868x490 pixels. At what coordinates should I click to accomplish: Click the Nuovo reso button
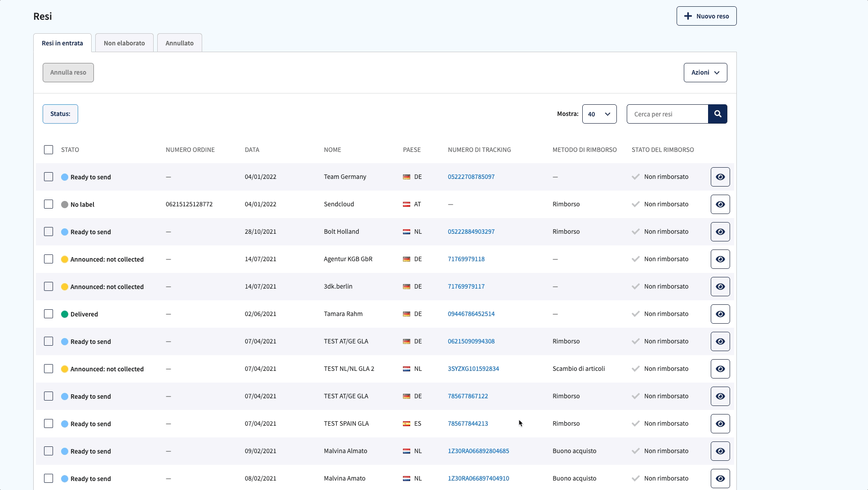pyautogui.click(x=706, y=16)
